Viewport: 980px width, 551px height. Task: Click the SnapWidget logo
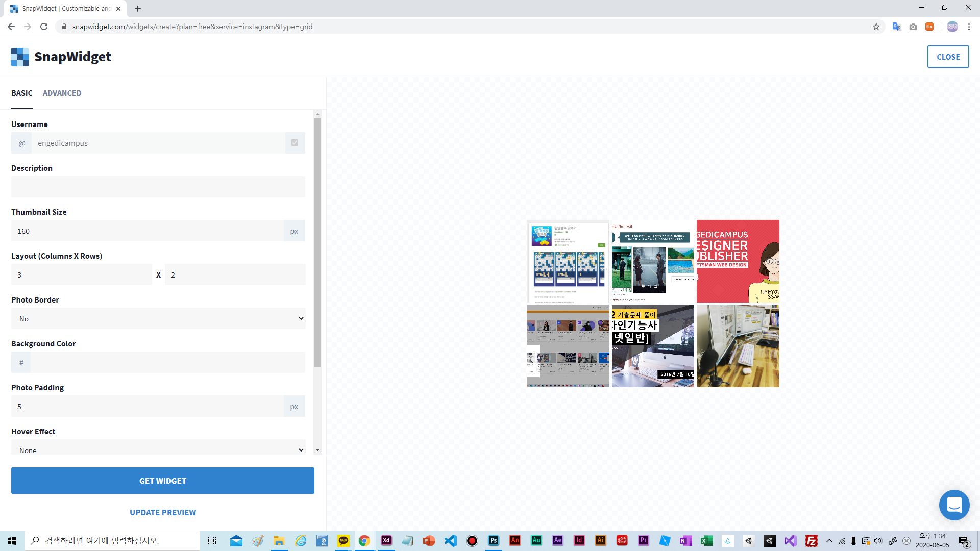click(x=61, y=57)
